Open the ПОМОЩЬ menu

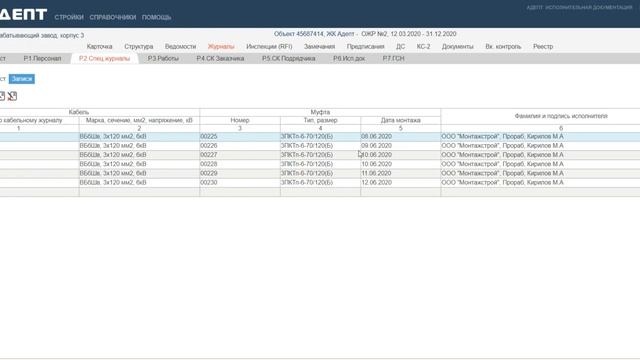tap(156, 17)
